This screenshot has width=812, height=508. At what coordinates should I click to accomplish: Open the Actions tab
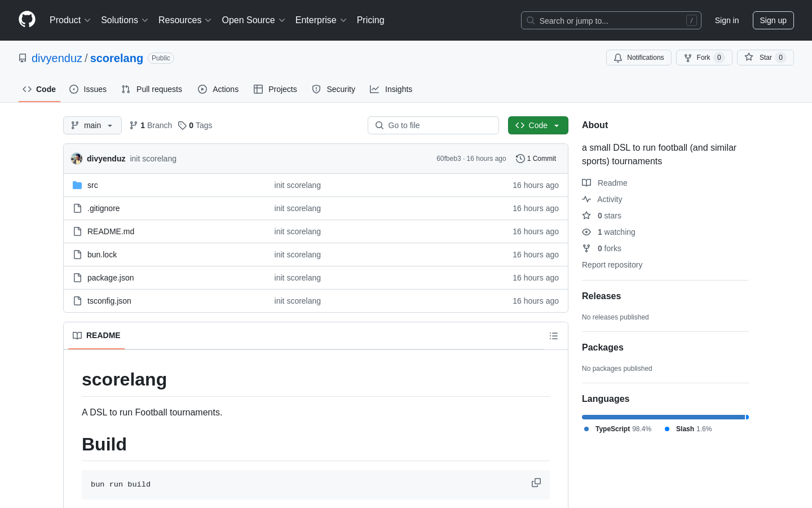pyautogui.click(x=218, y=89)
